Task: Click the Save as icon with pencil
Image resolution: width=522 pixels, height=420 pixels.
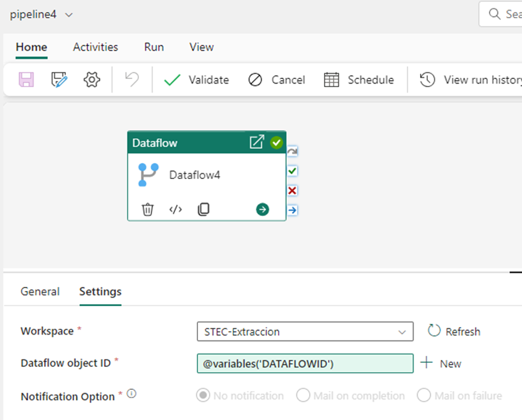Action: point(59,80)
